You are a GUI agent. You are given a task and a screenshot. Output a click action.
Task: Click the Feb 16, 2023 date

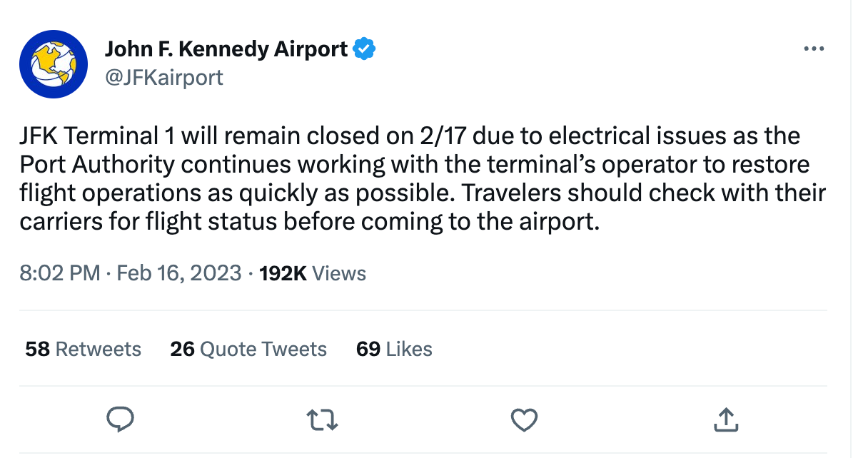click(178, 273)
